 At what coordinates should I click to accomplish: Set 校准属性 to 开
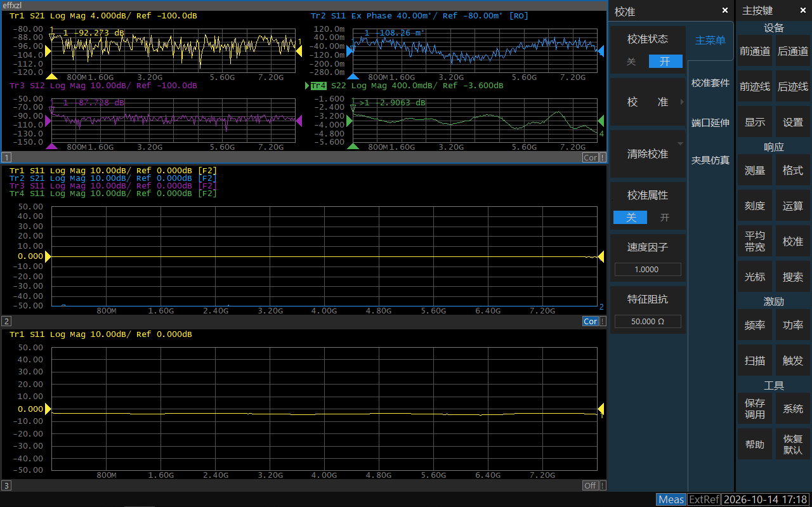click(665, 218)
